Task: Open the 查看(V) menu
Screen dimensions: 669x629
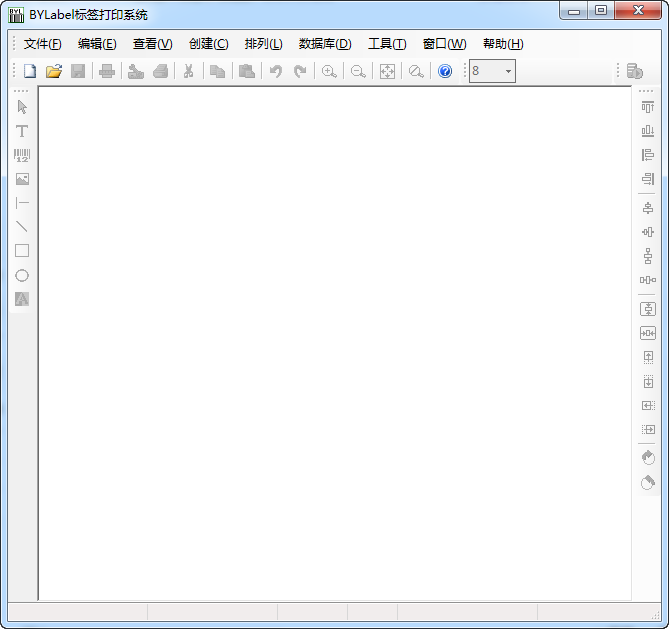Action: [x=153, y=44]
